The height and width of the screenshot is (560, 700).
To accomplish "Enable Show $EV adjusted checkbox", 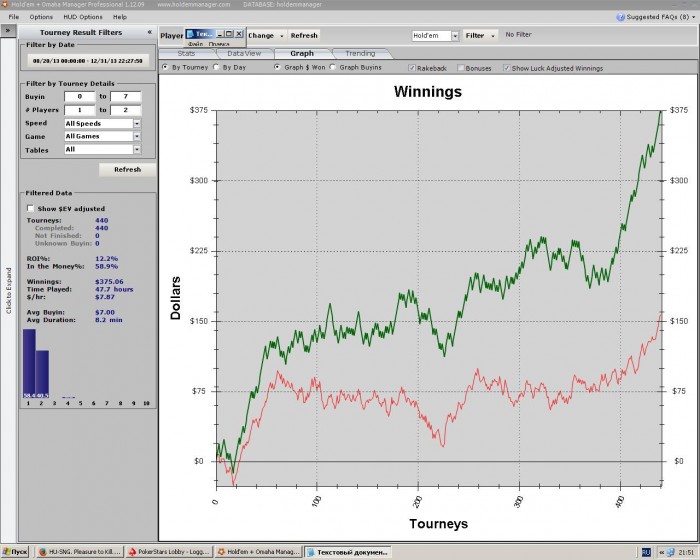I will point(30,208).
